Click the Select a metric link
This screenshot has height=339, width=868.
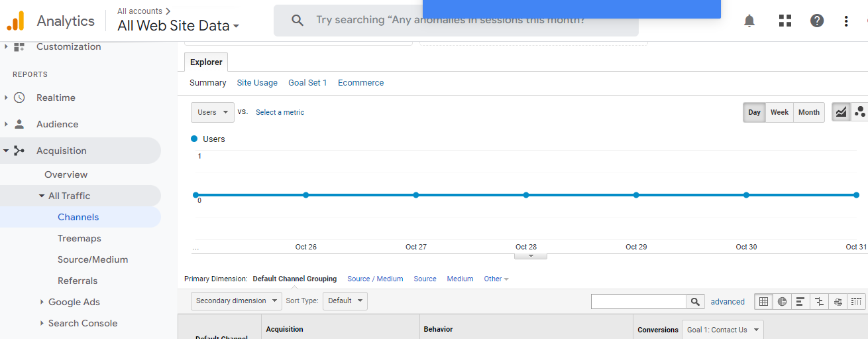(280, 112)
